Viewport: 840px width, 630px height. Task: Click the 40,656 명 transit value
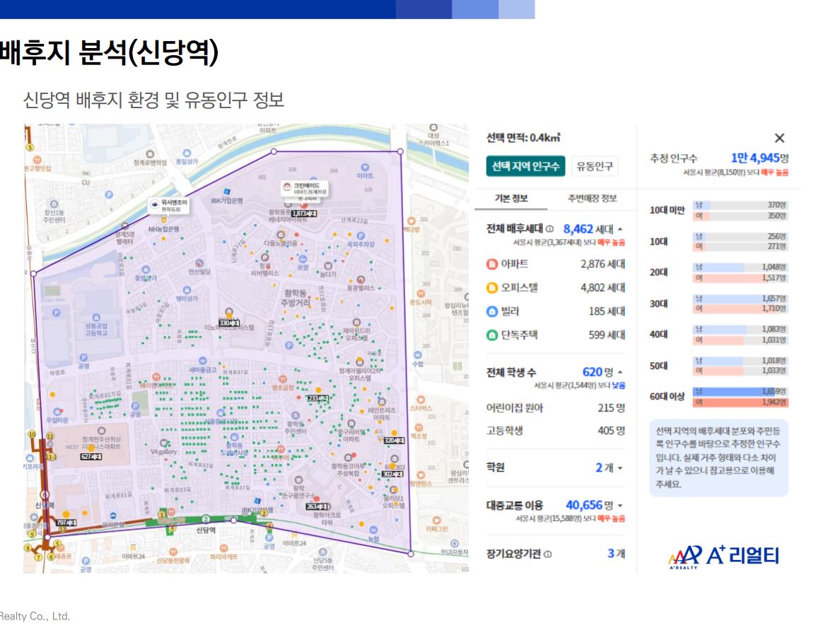click(590, 505)
